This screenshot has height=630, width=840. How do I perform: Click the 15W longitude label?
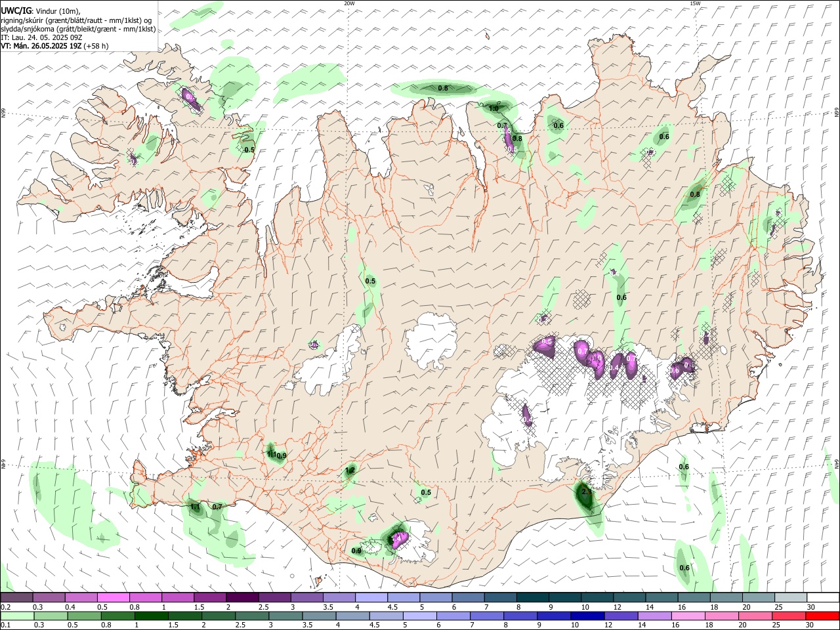click(x=696, y=3)
